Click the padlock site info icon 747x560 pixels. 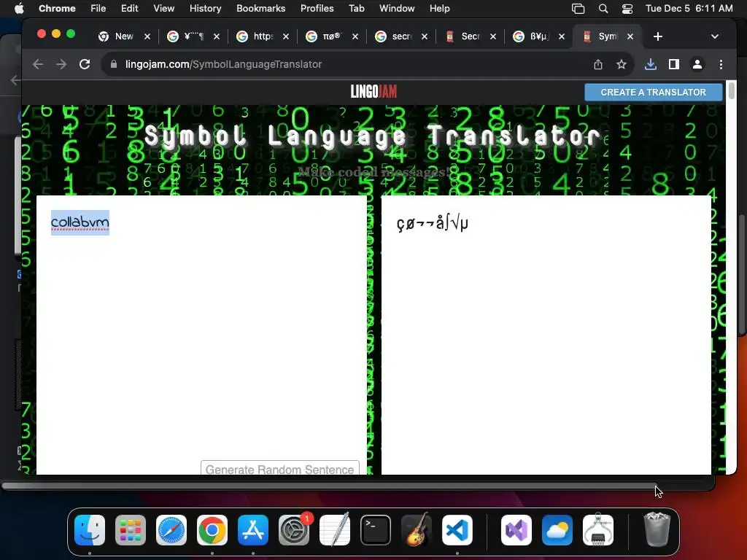coord(113,64)
